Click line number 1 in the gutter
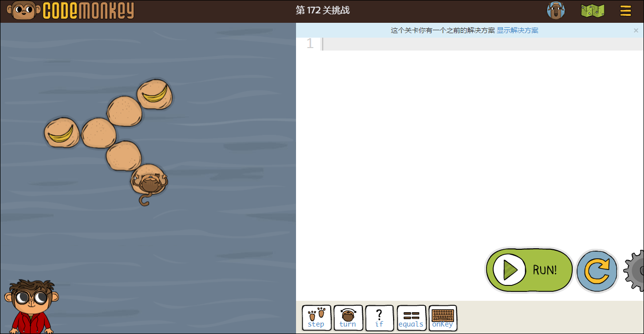 pos(310,44)
